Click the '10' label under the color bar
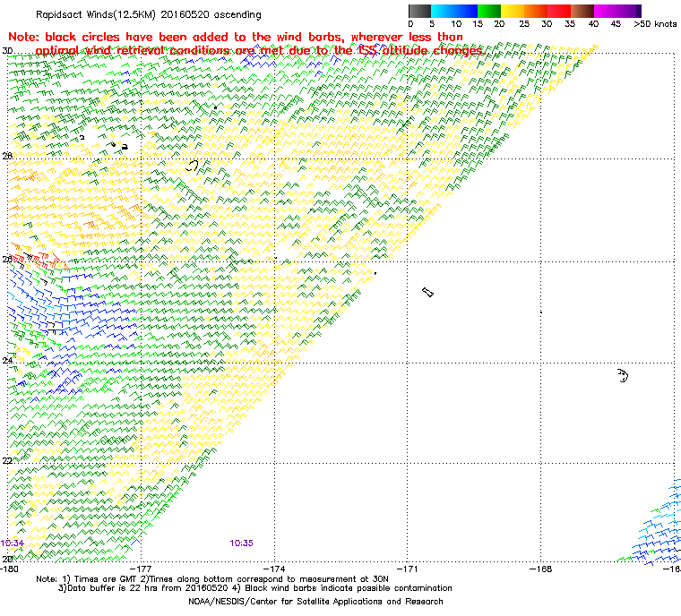This screenshot has width=681, height=616. (x=456, y=24)
